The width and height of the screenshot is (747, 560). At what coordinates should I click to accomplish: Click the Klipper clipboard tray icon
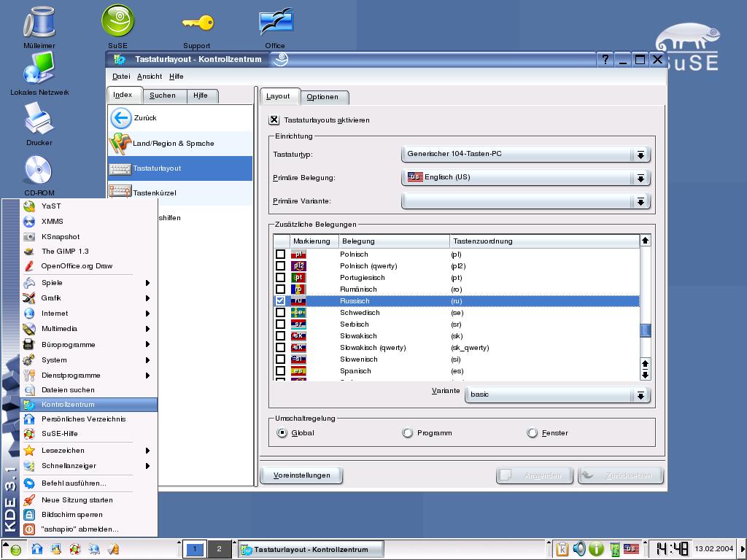coord(562,549)
